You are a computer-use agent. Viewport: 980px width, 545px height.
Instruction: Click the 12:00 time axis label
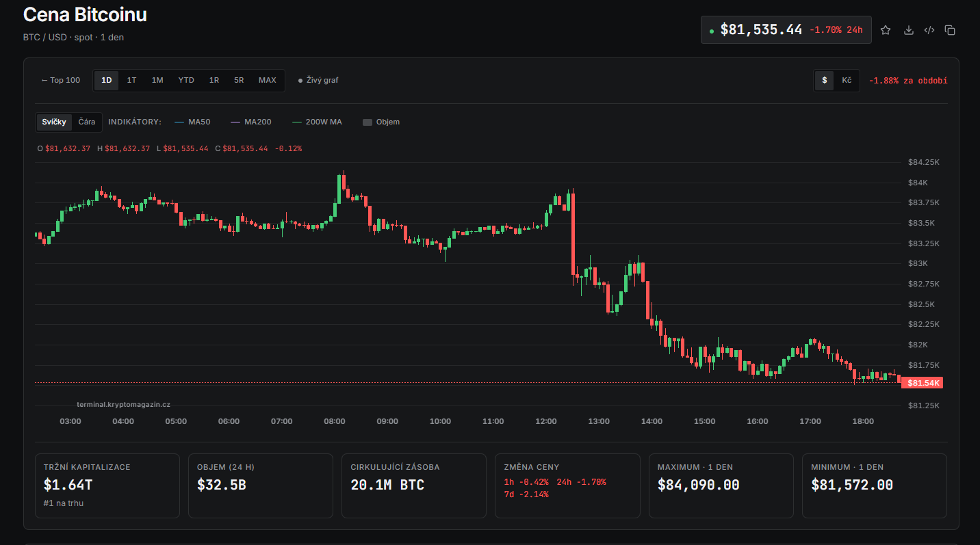(545, 421)
